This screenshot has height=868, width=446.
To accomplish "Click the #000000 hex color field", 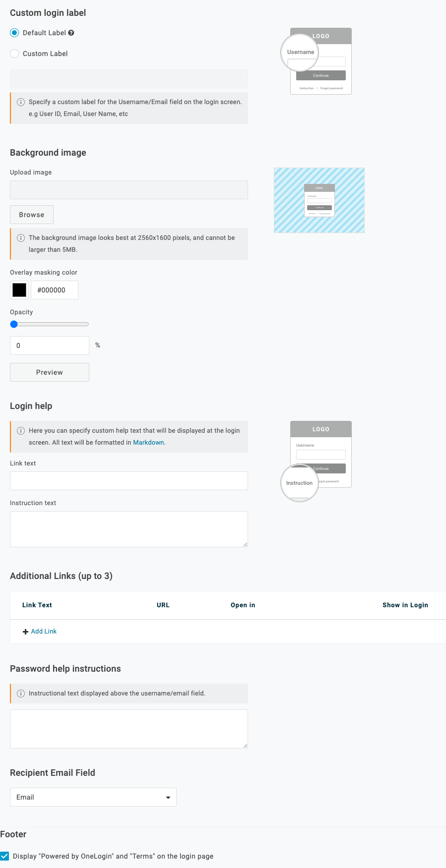I will (x=55, y=289).
